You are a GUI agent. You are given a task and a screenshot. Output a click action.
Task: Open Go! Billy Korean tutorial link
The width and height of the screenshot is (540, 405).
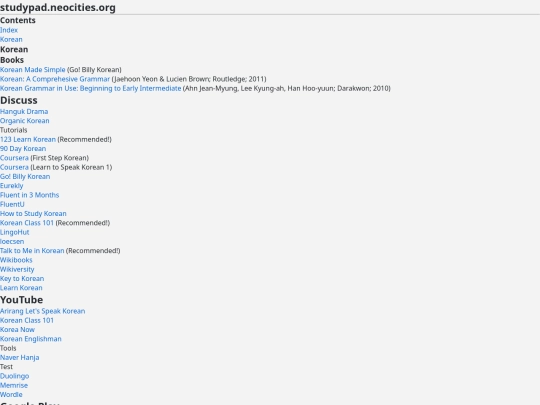coord(25,177)
